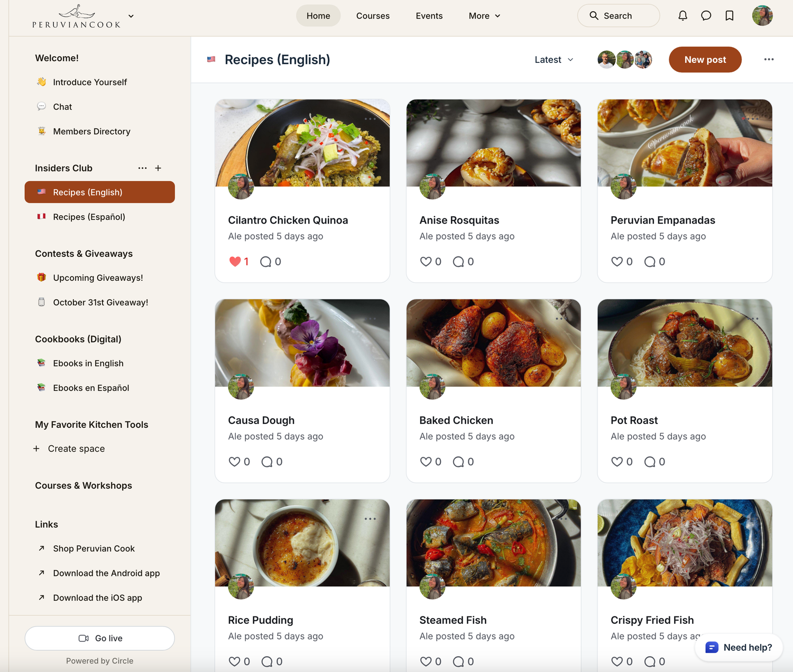Open Insiders Club three-dot options
The height and width of the screenshot is (672, 793).
point(142,168)
